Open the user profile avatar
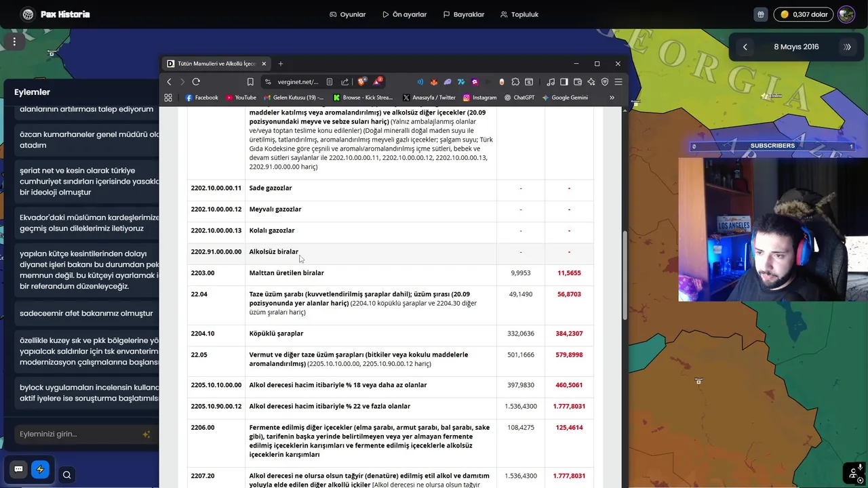 tap(846, 14)
